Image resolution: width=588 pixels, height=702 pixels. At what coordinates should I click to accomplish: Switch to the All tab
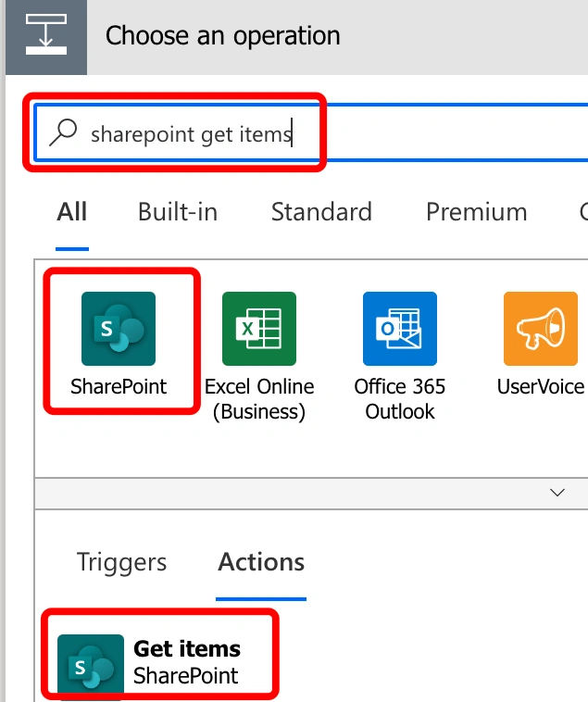pos(72,212)
